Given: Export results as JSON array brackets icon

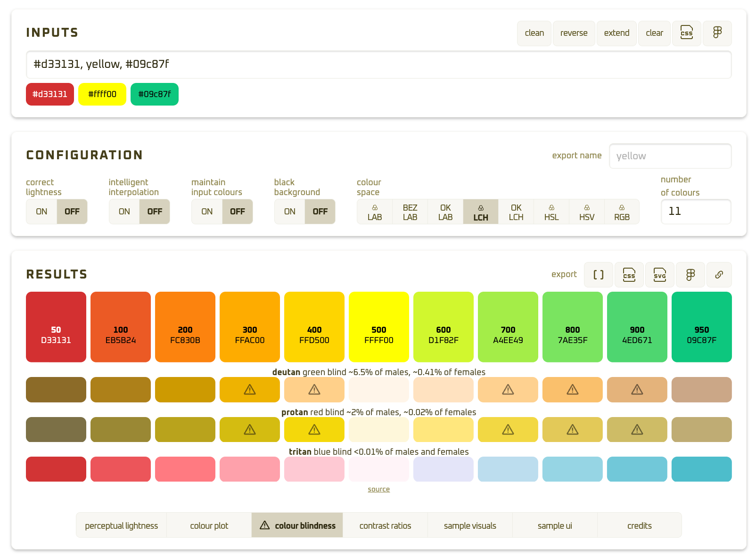Looking at the screenshot, I should [x=598, y=275].
